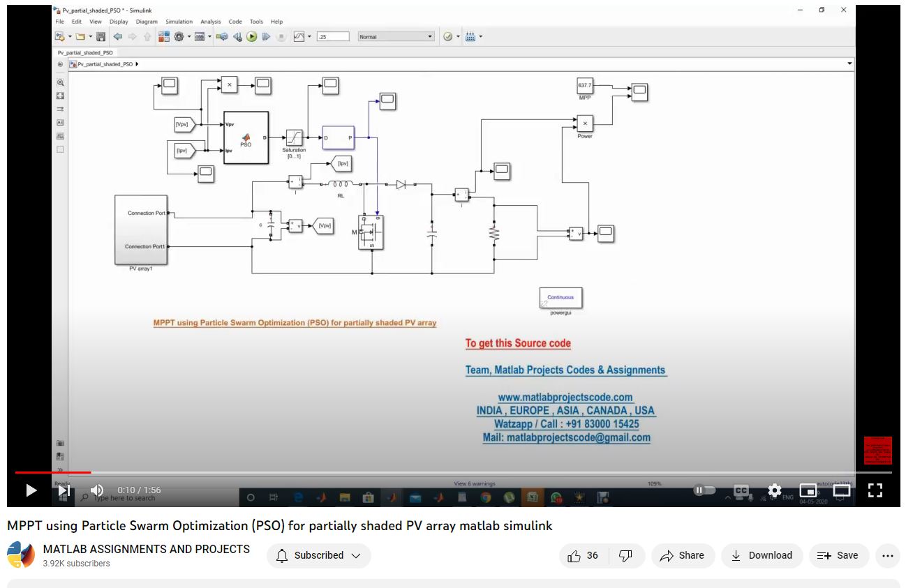Download the video

pyautogui.click(x=762, y=556)
